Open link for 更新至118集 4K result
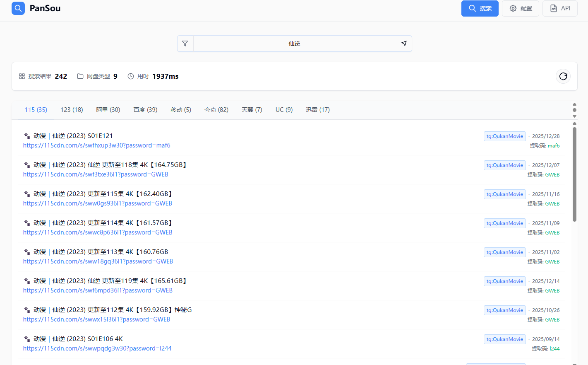The width and height of the screenshot is (588, 365). (96, 174)
